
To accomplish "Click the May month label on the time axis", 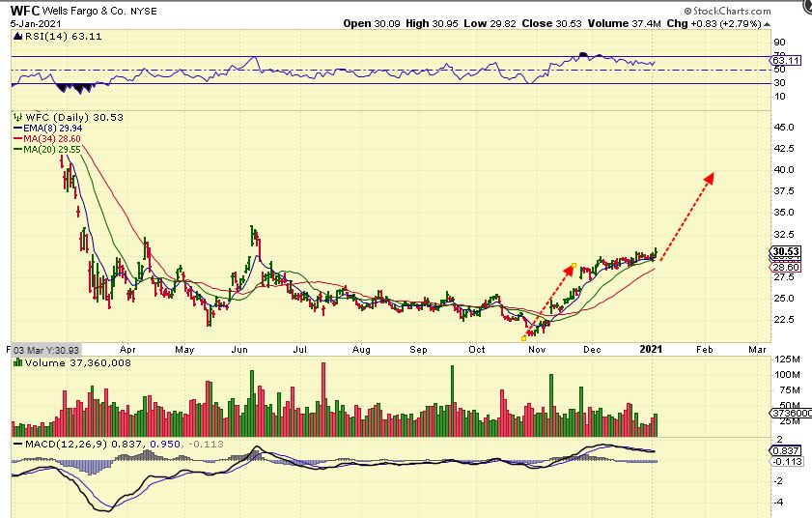I will pyautogui.click(x=184, y=350).
